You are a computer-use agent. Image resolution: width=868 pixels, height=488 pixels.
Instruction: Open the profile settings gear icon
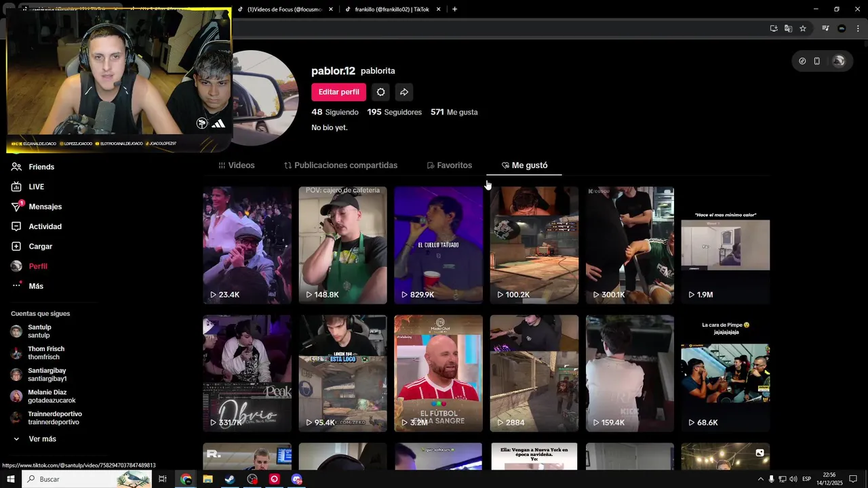coord(380,92)
